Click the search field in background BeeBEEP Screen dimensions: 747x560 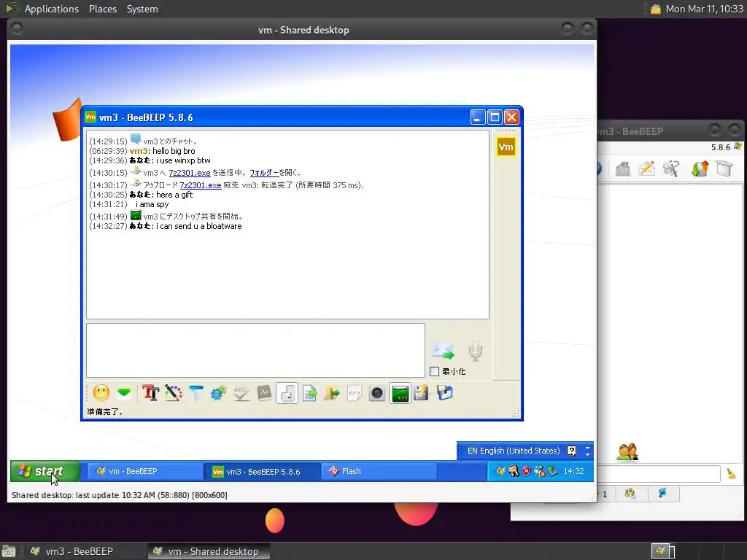point(659,474)
